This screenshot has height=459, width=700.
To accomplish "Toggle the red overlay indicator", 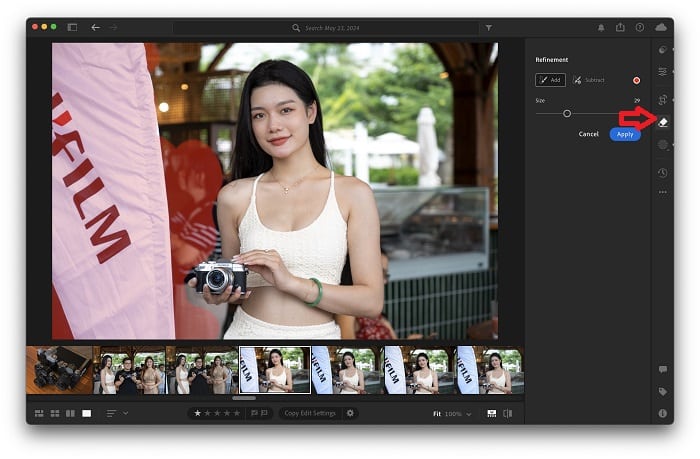I will pos(636,80).
